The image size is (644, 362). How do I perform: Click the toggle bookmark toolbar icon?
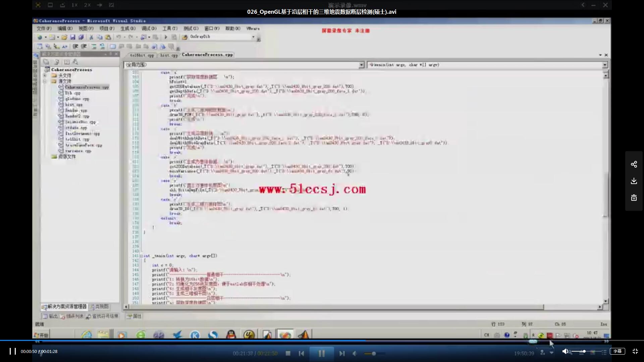(x=113, y=47)
